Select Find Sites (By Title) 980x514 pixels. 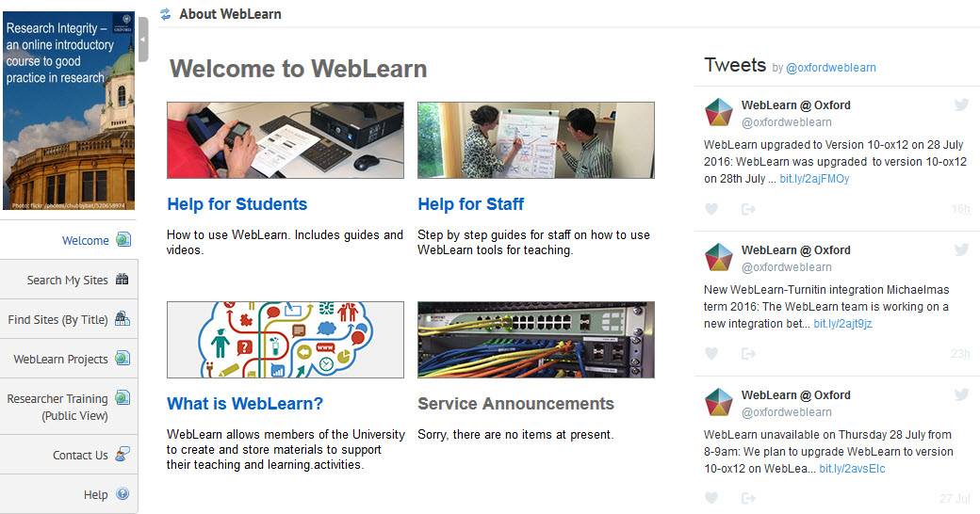58,319
